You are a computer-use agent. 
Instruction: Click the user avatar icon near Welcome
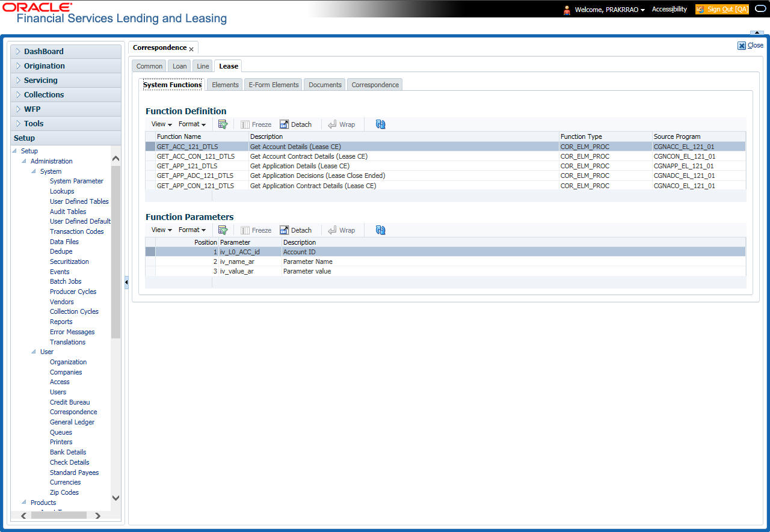567,10
